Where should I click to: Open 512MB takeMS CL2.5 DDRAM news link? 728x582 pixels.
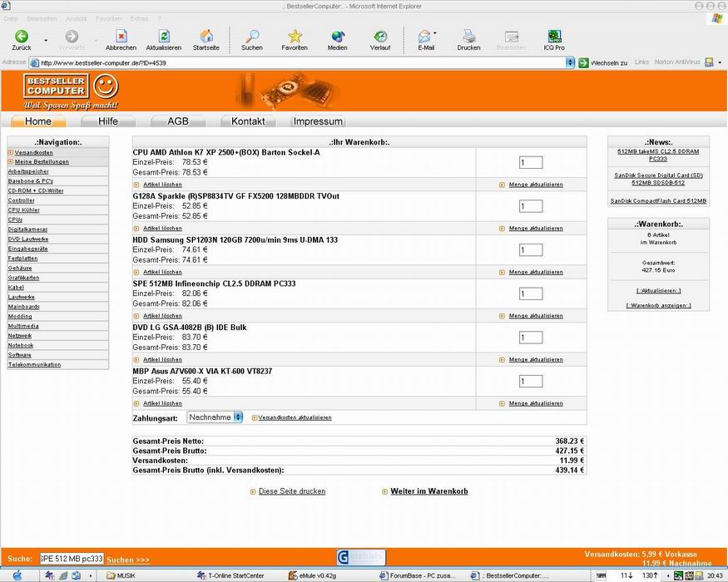pyautogui.click(x=658, y=155)
